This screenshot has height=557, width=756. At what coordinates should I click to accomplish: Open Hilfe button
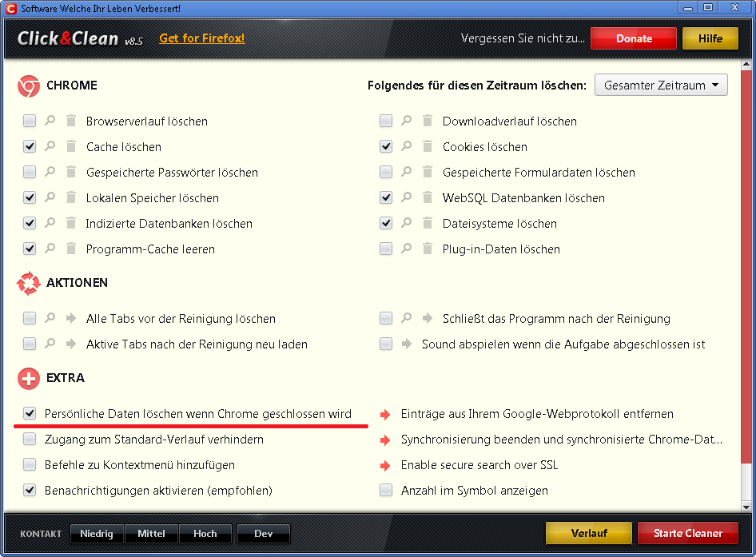[x=710, y=38]
